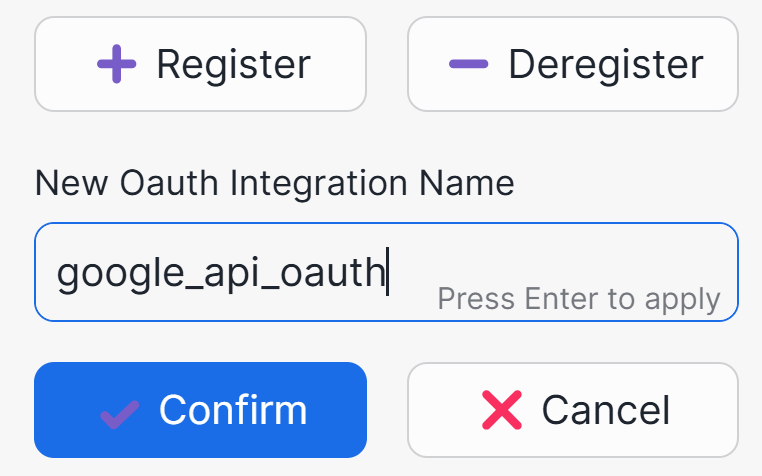Cancel the Oauth integration naming

click(573, 410)
